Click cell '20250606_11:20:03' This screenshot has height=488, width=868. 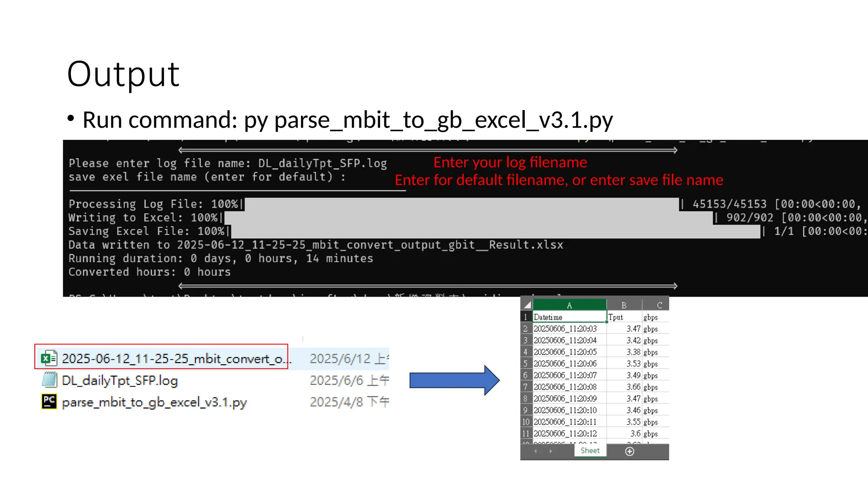pos(569,329)
